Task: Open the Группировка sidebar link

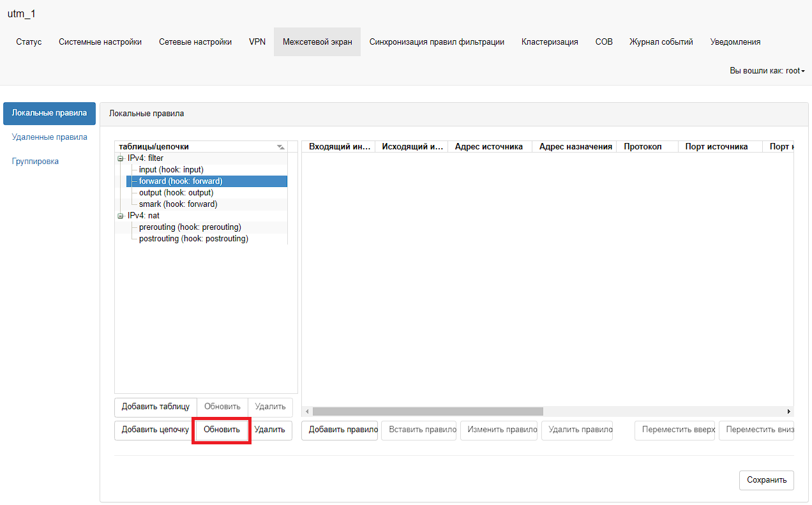Action: pyautogui.click(x=35, y=162)
